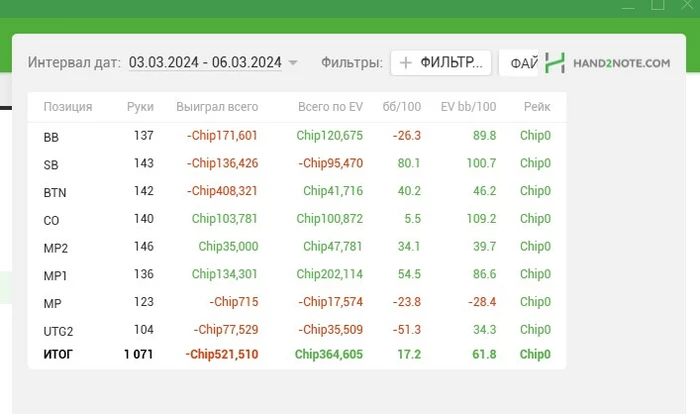Screen dimensions: 700x414
Task: Minimize the application window
Action: tap(628, 6)
